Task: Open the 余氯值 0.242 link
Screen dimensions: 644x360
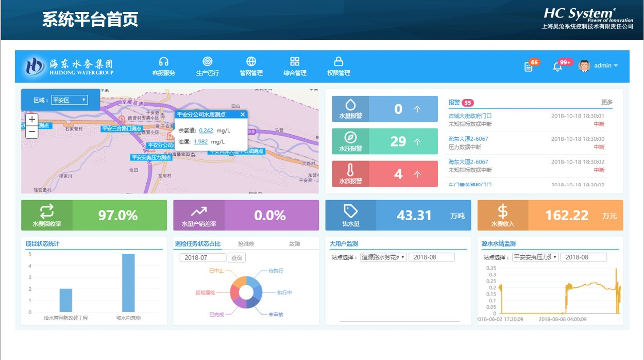Action: (x=206, y=130)
